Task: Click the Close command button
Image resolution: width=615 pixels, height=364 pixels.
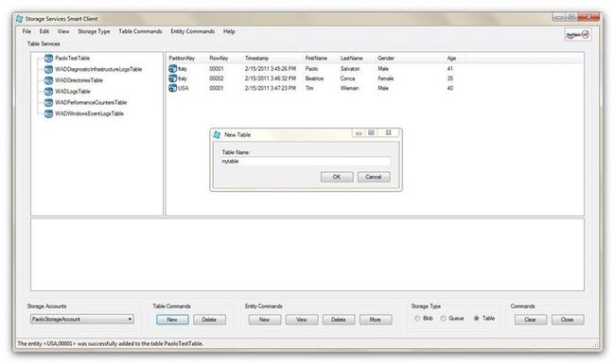Action: click(x=568, y=320)
